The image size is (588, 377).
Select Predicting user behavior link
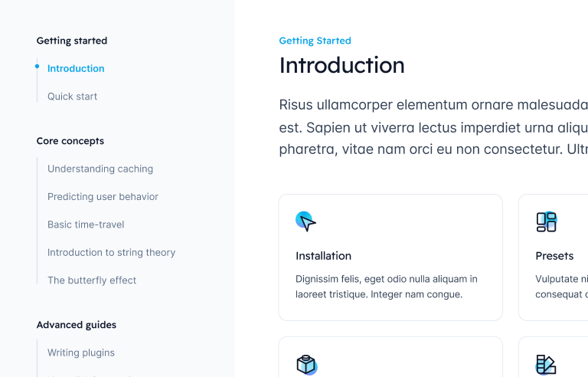[103, 197]
